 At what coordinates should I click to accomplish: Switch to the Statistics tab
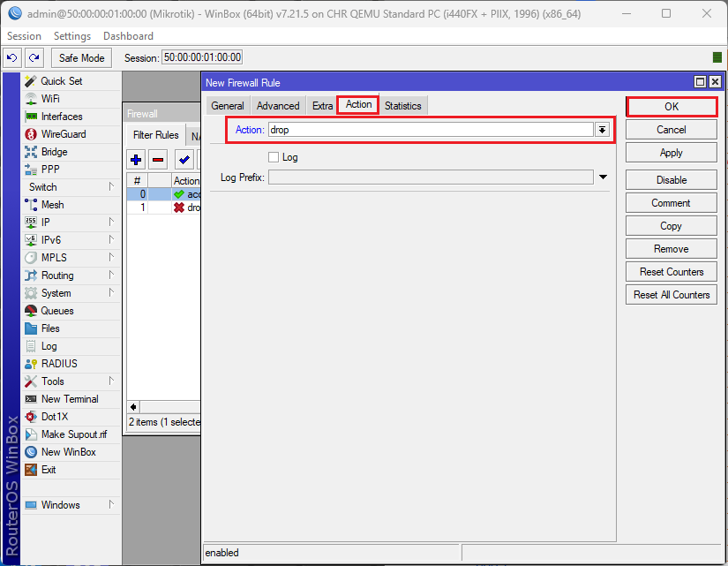(402, 106)
